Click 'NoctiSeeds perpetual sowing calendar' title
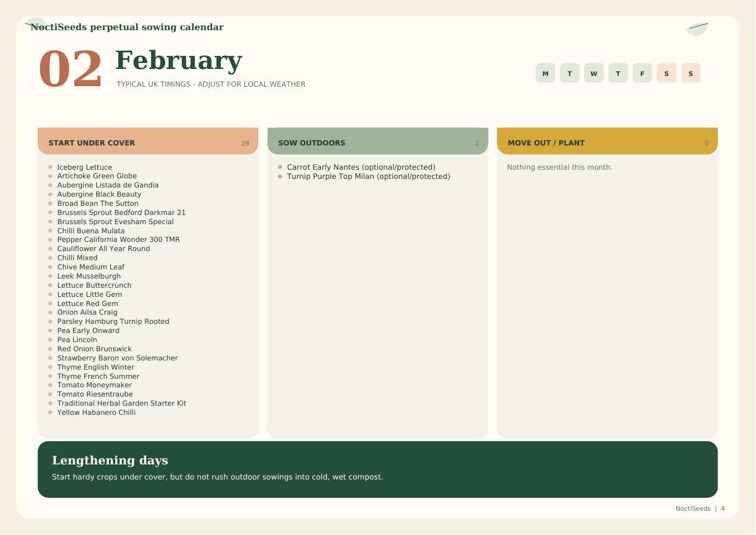The width and height of the screenshot is (756, 535). [127, 27]
